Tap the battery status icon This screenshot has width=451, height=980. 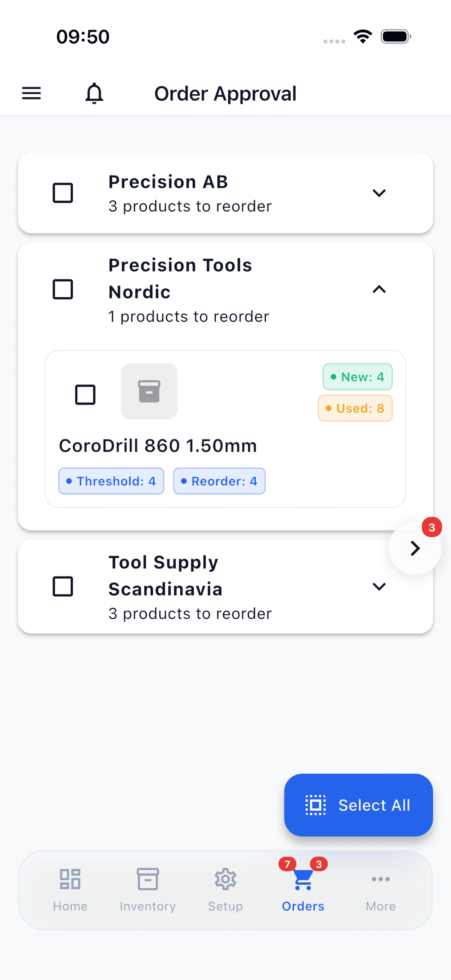396,36
